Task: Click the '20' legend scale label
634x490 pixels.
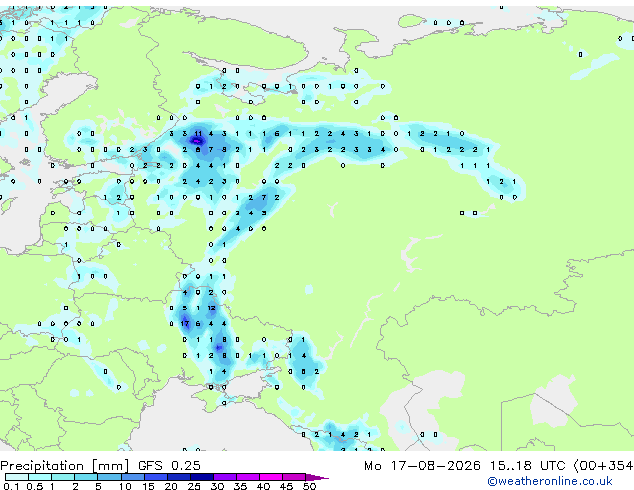Action: pos(171,486)
